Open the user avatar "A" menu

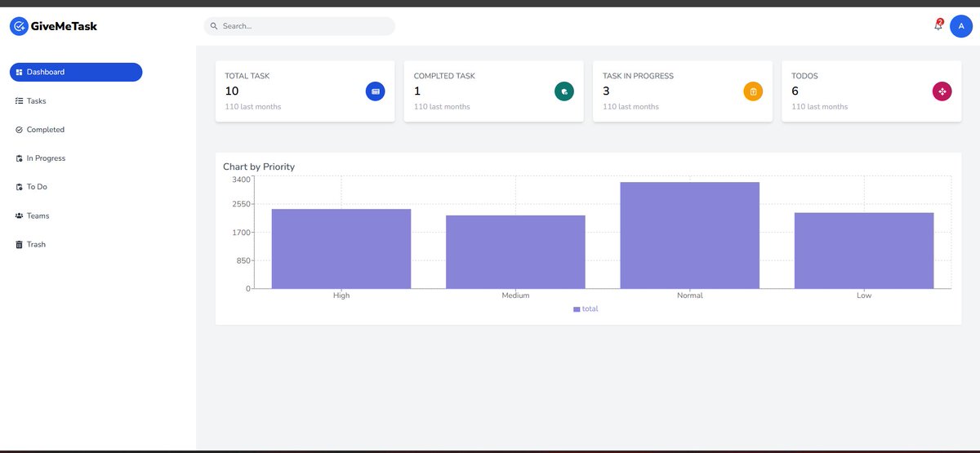960,26
